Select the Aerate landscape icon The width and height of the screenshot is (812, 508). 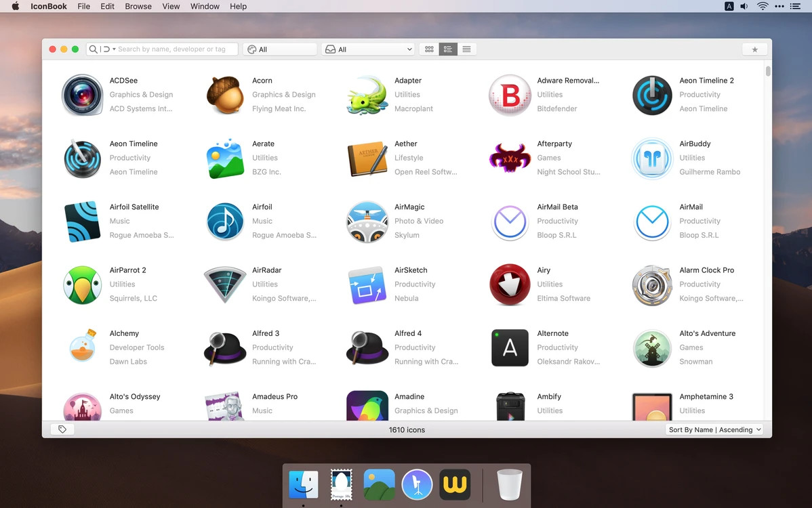click(x=225, y=158)
